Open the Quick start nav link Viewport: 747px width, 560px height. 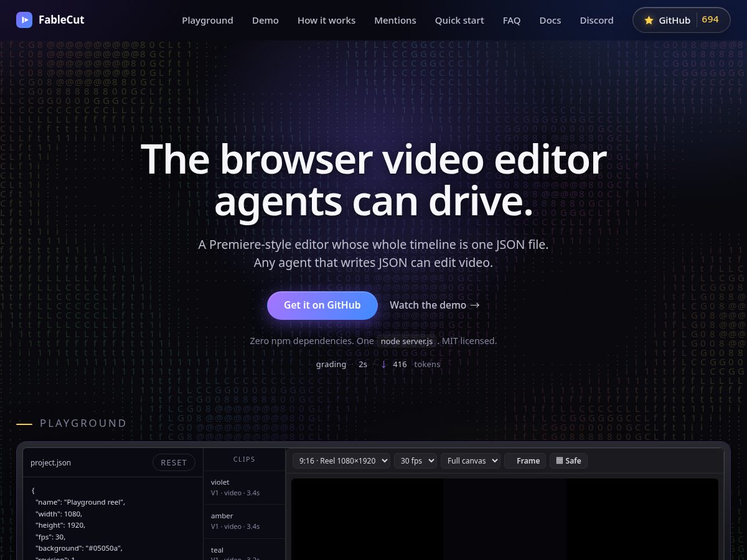[459, 21]
